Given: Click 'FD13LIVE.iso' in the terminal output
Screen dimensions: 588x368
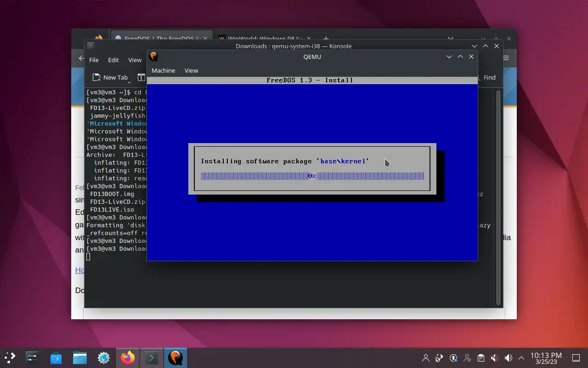Looking at the screenshot, I should 112,209.
